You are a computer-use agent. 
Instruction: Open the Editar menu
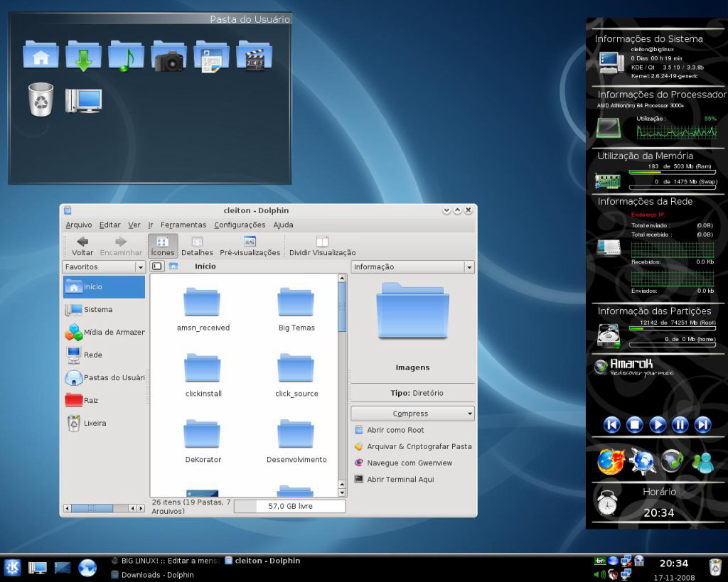coord(110,225)
